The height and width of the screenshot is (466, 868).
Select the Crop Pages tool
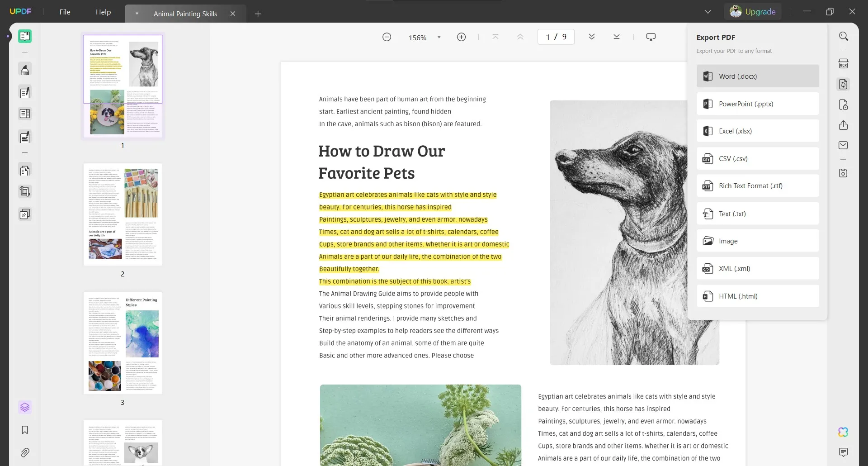(25, 191)
